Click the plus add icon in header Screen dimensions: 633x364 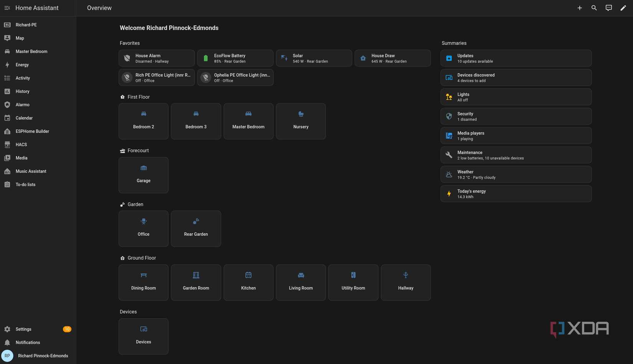coord(580,8)
